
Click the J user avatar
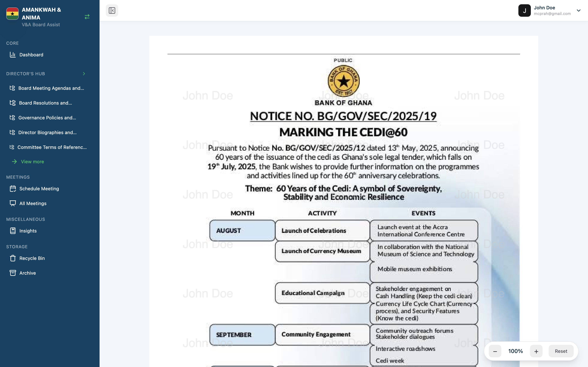tap(524, 10)
